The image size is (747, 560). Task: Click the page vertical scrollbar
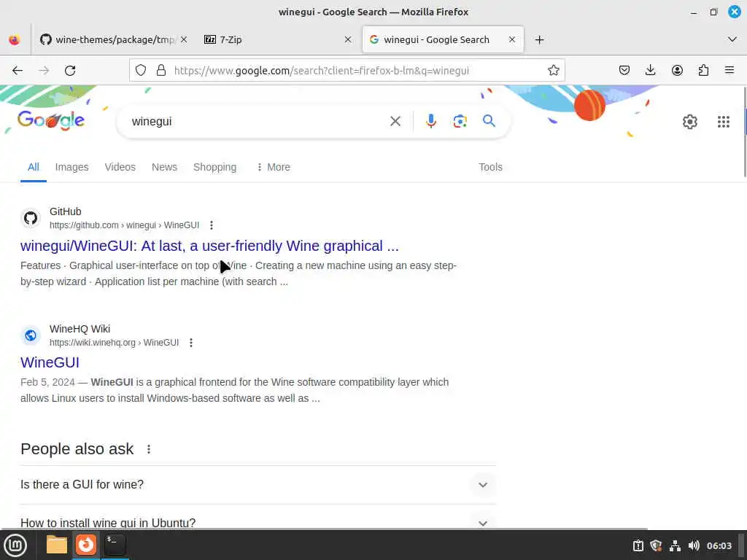click(x=744, y=133)
